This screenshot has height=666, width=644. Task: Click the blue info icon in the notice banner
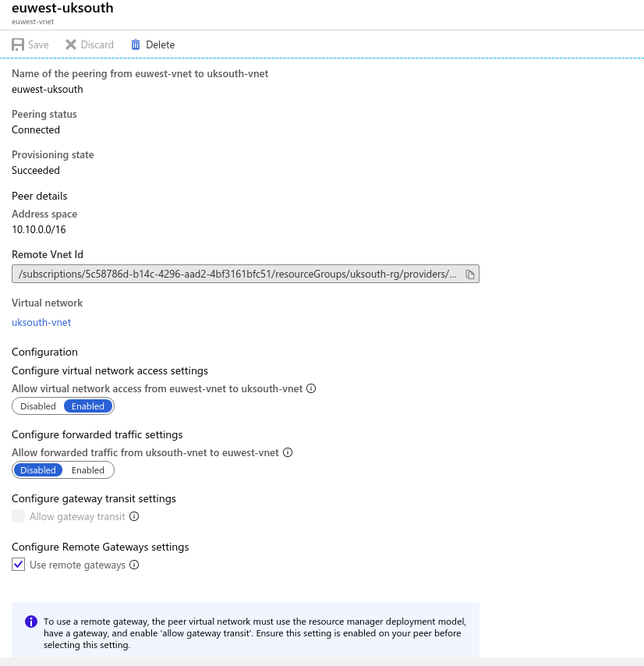(x=31, y=622)
